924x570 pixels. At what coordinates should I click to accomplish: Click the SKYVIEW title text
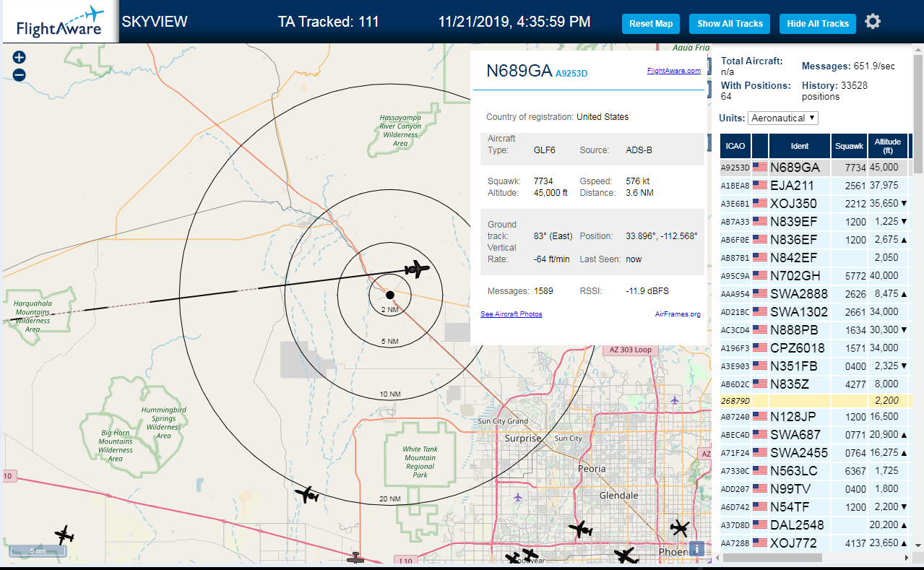pos(155,22)
